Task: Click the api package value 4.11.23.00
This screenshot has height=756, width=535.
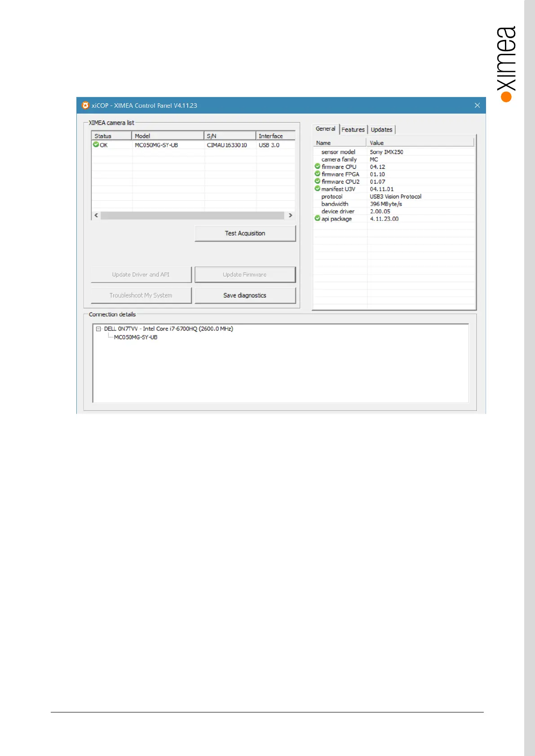Action: 384,219
